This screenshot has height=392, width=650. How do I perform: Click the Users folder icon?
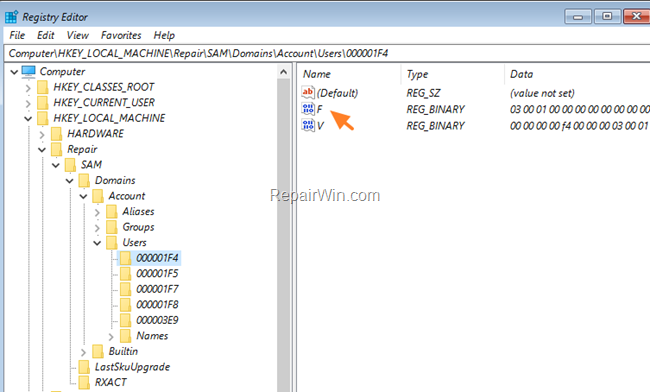[112, 242]
